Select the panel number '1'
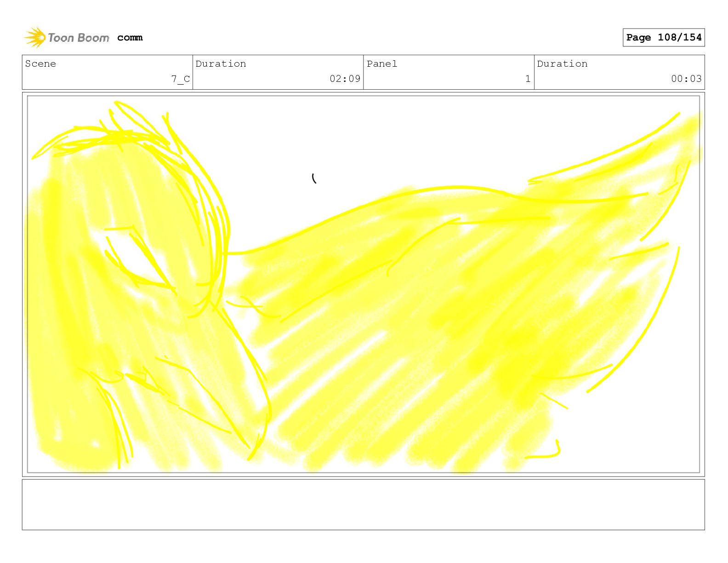Image resolution: width=728 pixels, height=563 pixels. coord(528,79)
